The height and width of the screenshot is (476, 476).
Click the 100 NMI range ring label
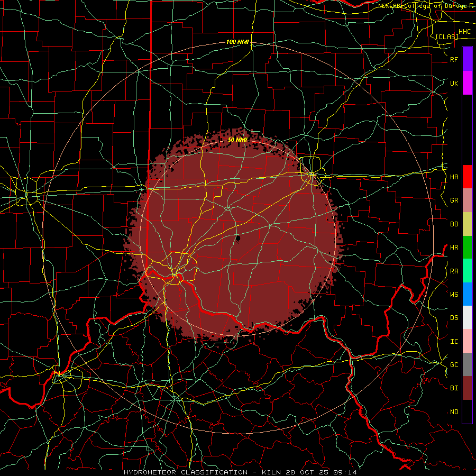click(237, 42)
